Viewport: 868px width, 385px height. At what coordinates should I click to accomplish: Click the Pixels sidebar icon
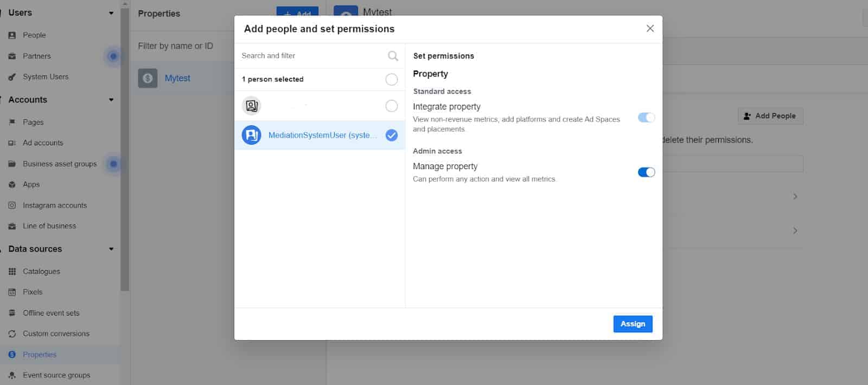pyautogui.click(x=12, y=292)
